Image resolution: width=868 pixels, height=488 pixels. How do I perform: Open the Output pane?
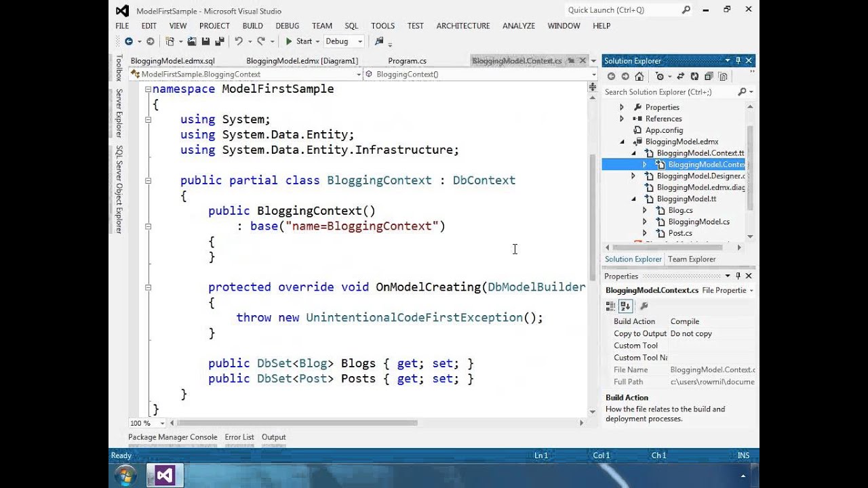(273, 437)
